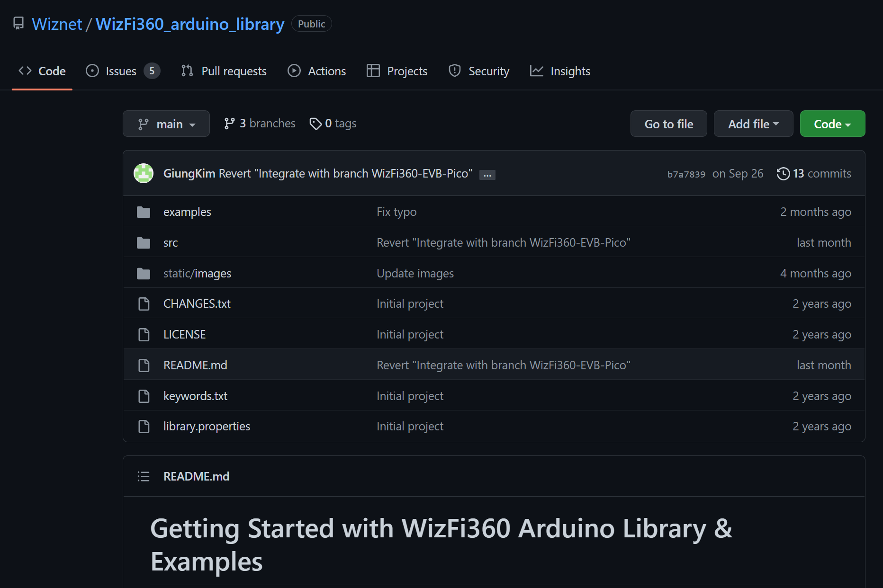
Task: Go to the Actions tab
Action: (x=317, y=71)
